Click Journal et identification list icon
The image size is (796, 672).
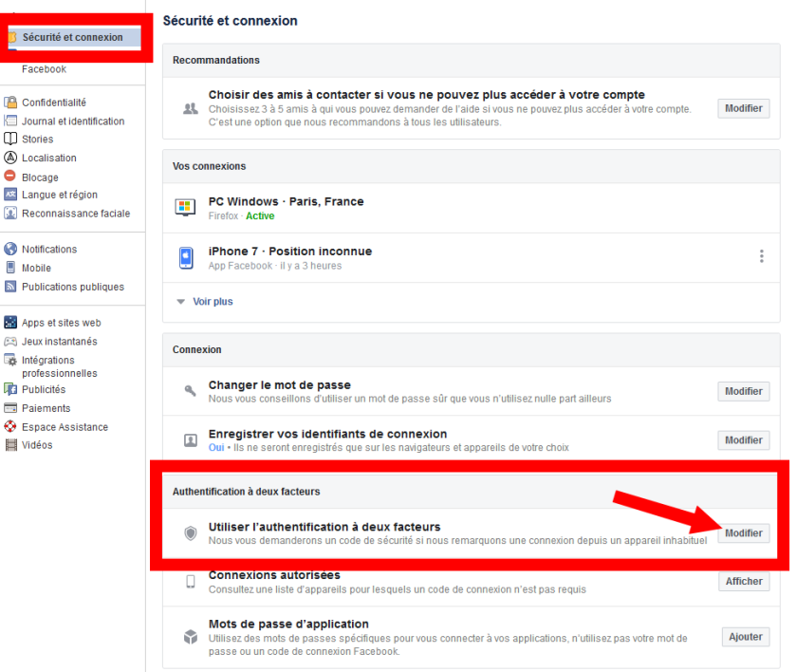point(10,121)
